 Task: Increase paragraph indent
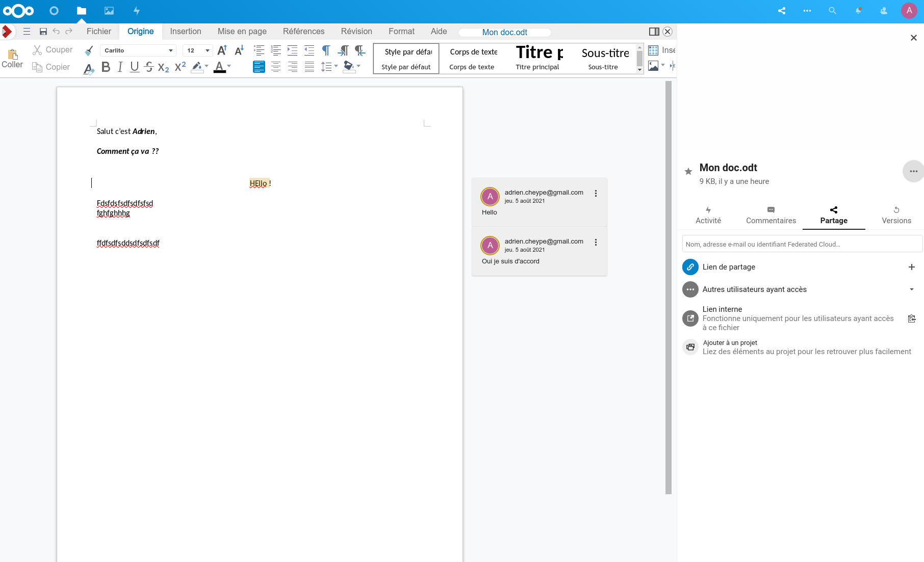click(292, 50)
